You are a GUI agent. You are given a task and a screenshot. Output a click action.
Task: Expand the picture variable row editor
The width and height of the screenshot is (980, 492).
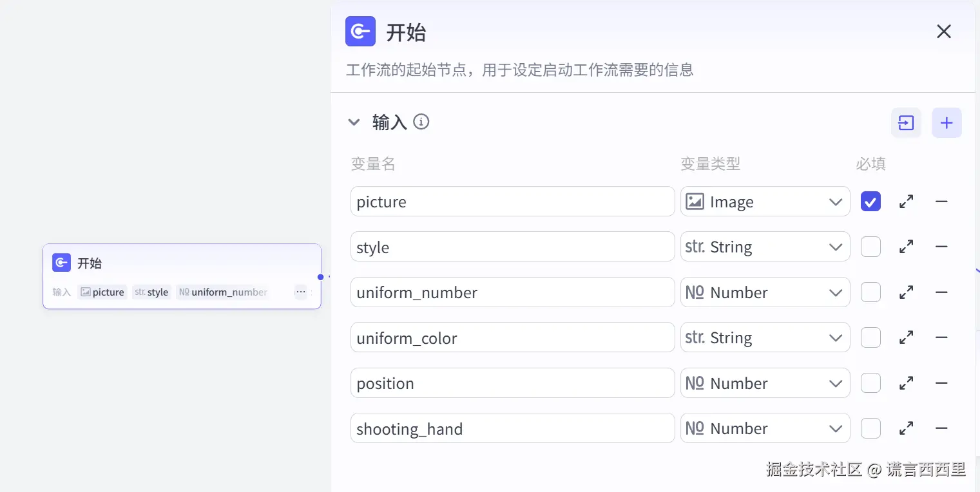pos(906,202)
